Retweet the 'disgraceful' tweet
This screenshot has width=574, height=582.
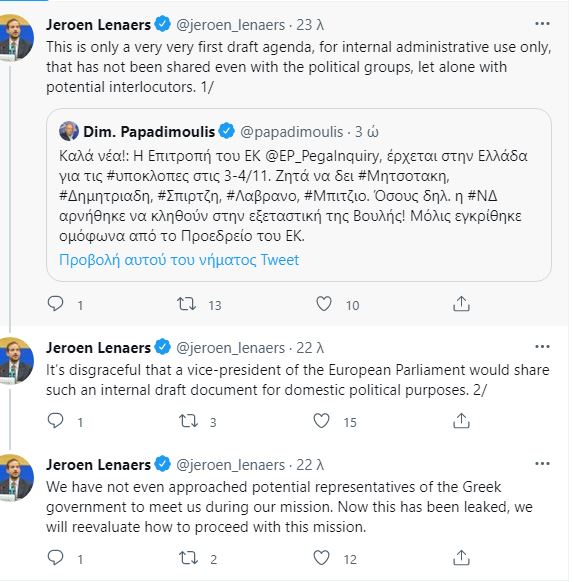(188, 421)
